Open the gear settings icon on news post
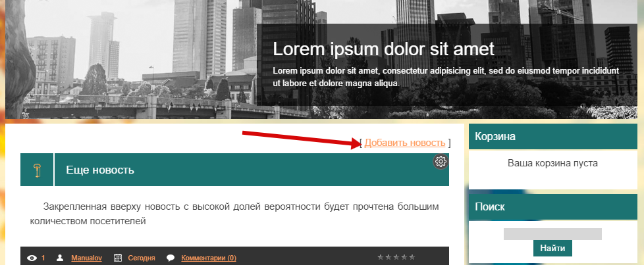644x265 pixels. coord(441,162)
